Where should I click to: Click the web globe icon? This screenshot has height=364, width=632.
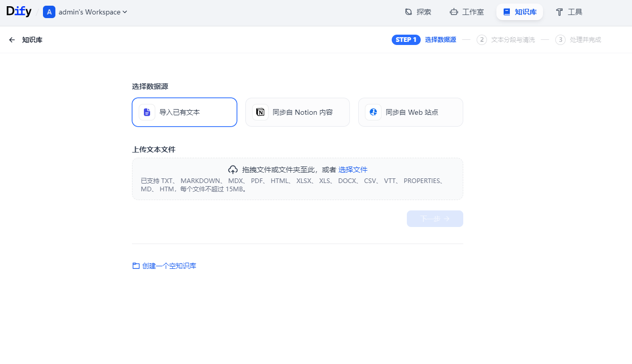click(373, 112)
